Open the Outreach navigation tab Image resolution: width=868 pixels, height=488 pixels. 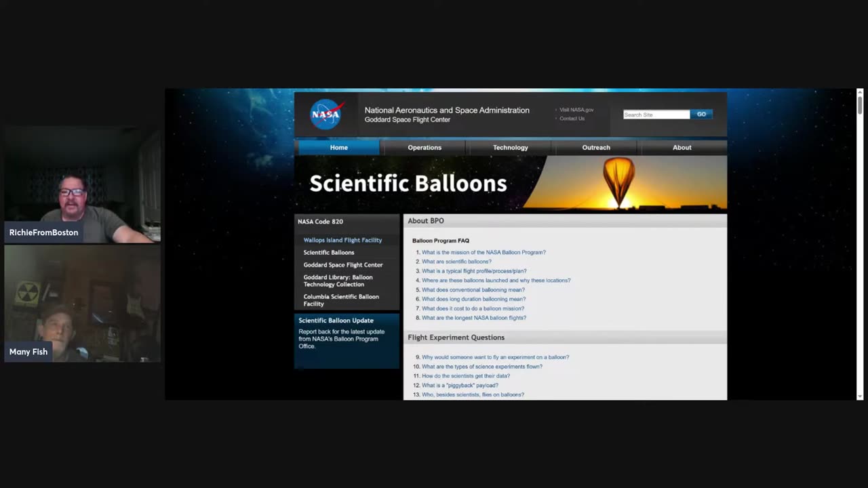596,148
